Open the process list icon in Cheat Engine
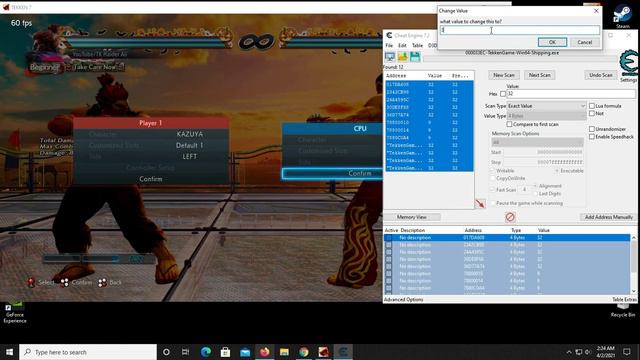The height and width of the screenshot is (360, 640). [390, 57]
